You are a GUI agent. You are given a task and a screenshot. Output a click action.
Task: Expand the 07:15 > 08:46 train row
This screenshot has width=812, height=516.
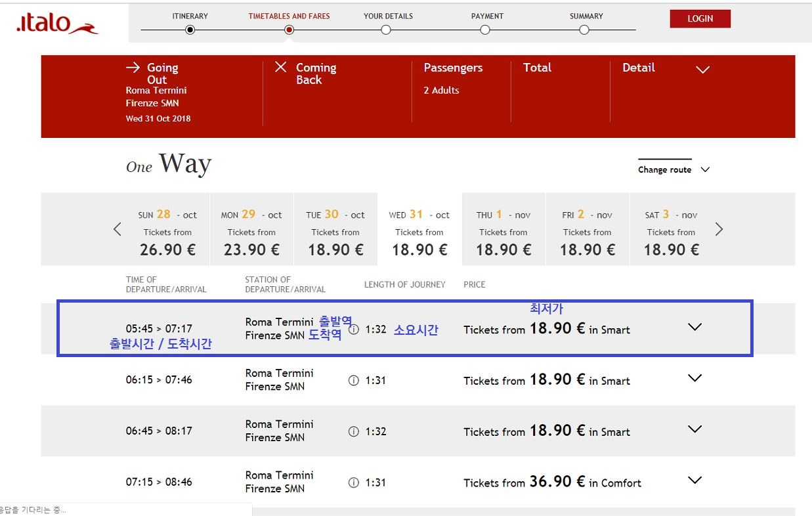(x=694, y=481)
